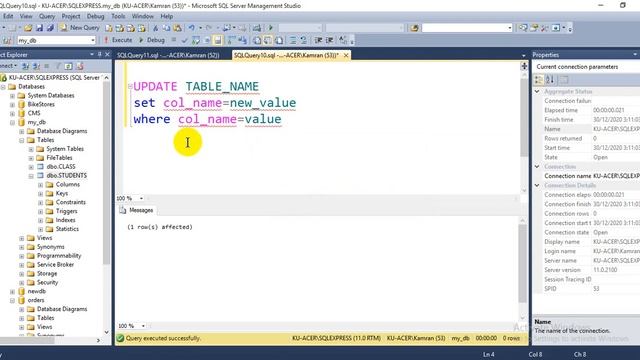Copy selection using the Copy icon
Image resolution: width=640 pixels, height=360 pixels.
(x=166, y=28)
